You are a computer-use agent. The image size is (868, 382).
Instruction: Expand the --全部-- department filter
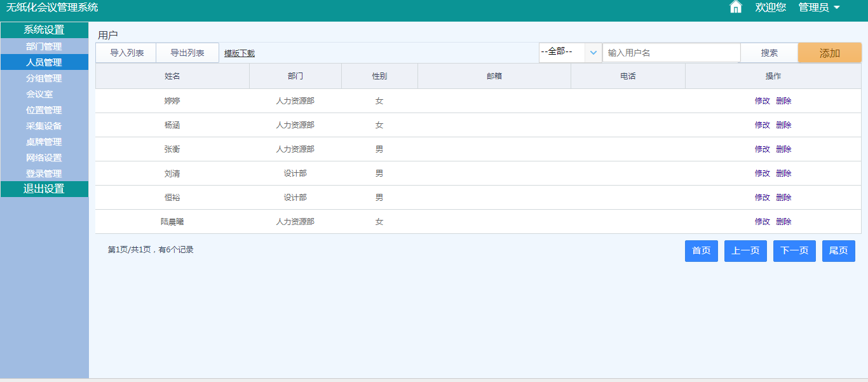[x=570, y=53]
